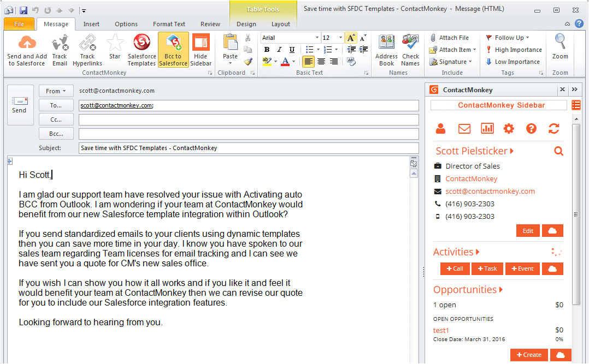The image size is (589, 364).
Task: Mark message as Low Importance
Action: [513, 62]
